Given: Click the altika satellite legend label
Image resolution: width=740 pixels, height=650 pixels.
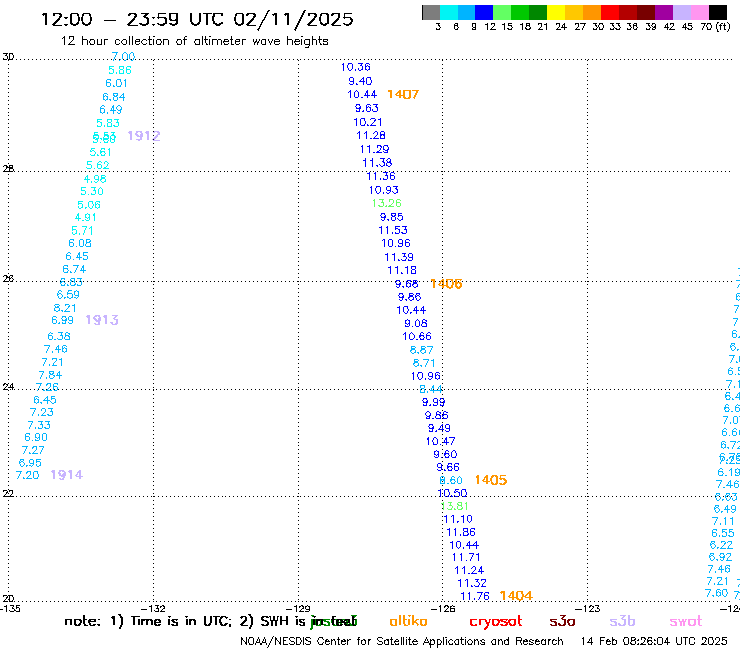Looking at the screenshot, I should [408, 621].
